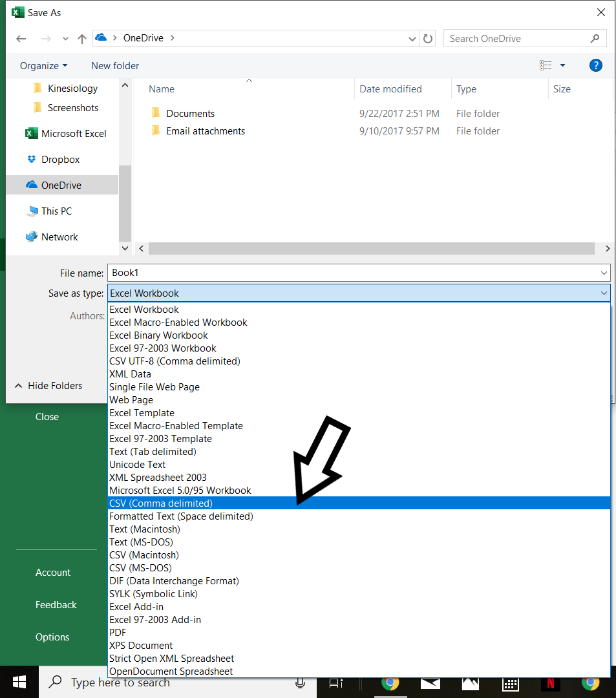Image resolution: width=616 pixels, height=698 pixels.
Task: Open recent locations chevron beside forward arrow
Action: [65, 39]
